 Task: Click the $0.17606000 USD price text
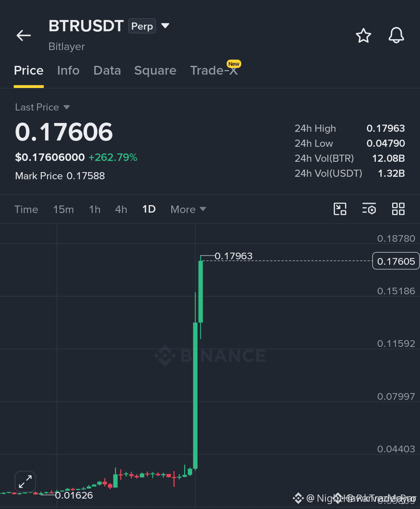(50, 157)
